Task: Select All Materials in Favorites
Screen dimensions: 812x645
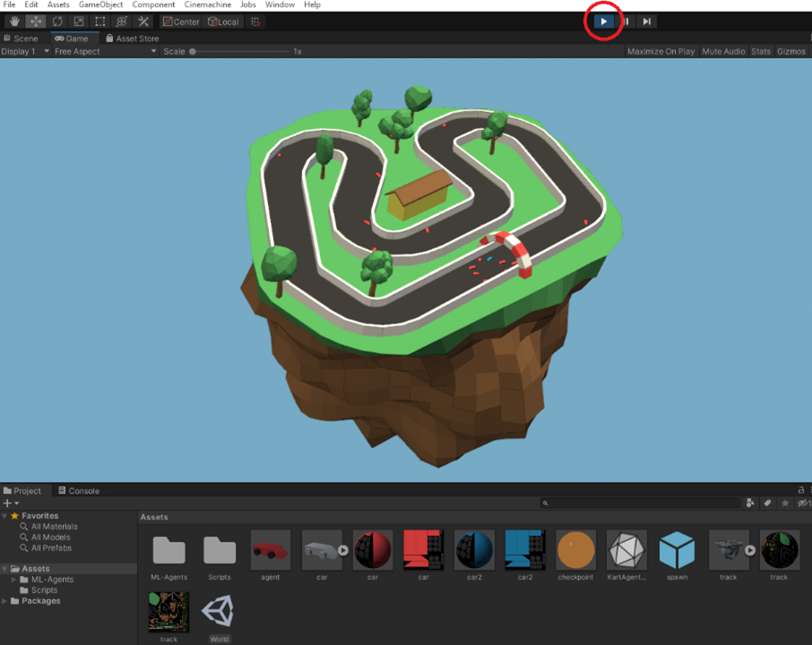Action: pyautogui.click(x=54, y=527)
